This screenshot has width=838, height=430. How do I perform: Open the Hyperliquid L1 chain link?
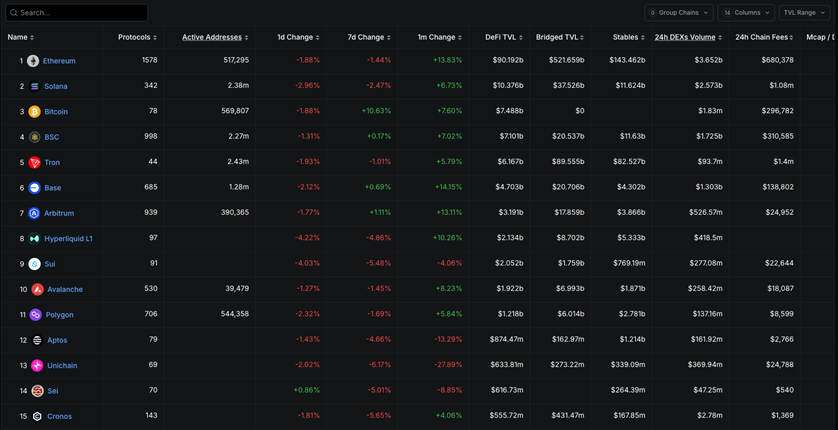(x=68, y=239)
